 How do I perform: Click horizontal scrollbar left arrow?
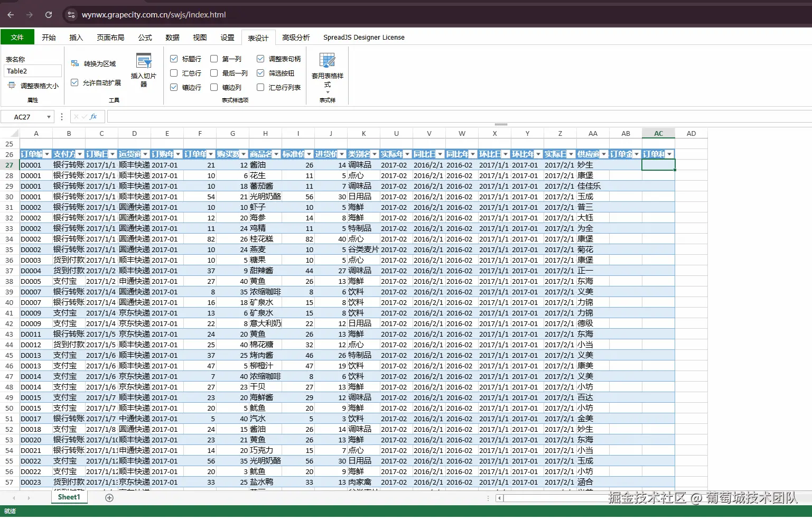point(499,498)
